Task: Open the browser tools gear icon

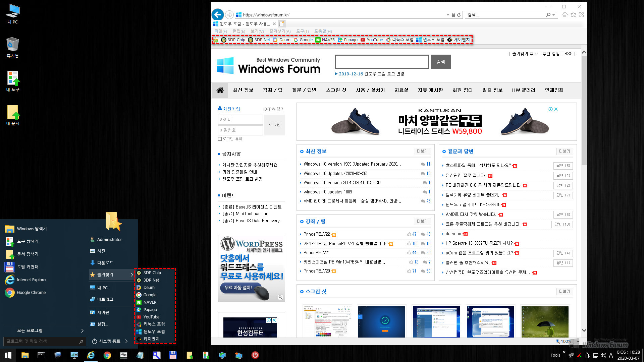Action: click(x=582, y=15)
